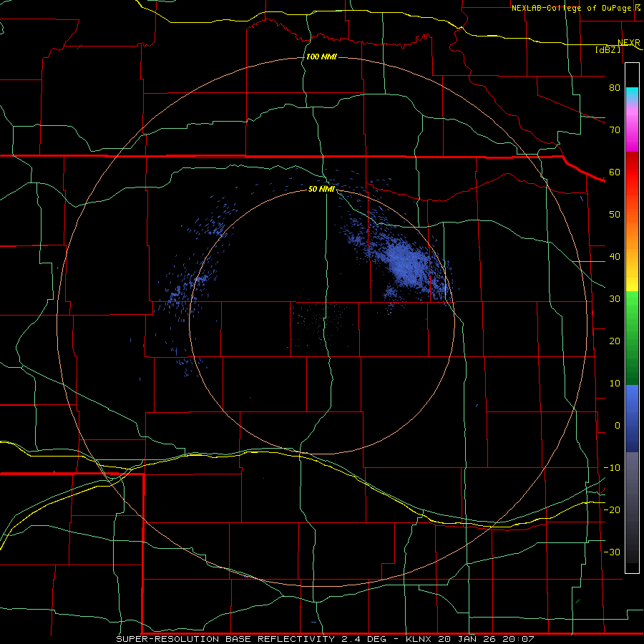Click the 50 dBZ scale value

[615, 215]
